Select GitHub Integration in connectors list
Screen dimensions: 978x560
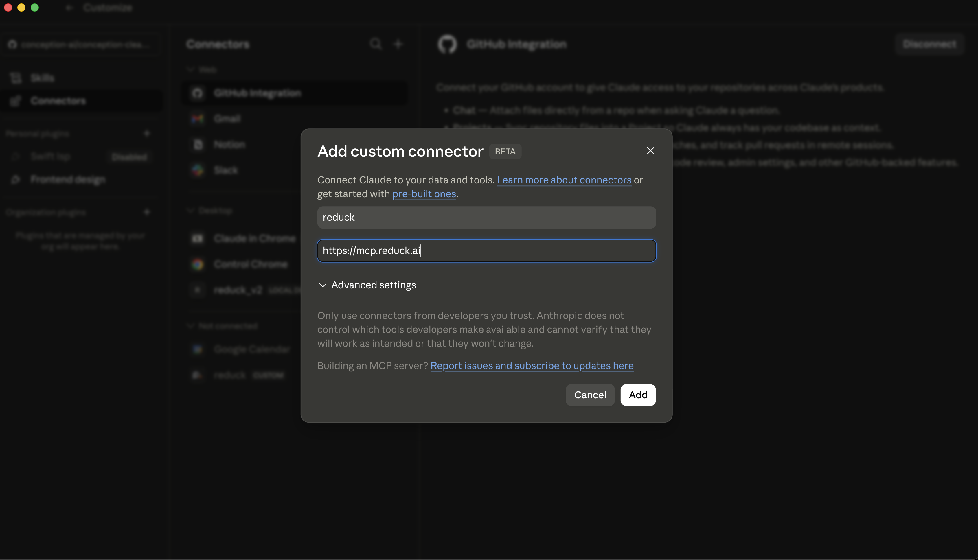tap(295, 93)
